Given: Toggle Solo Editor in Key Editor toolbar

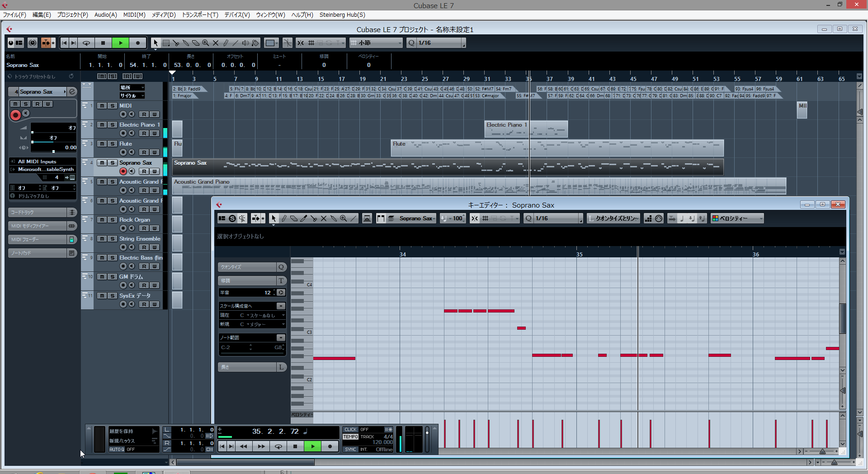Looking at the screenshot, I should tap(232, 218).
